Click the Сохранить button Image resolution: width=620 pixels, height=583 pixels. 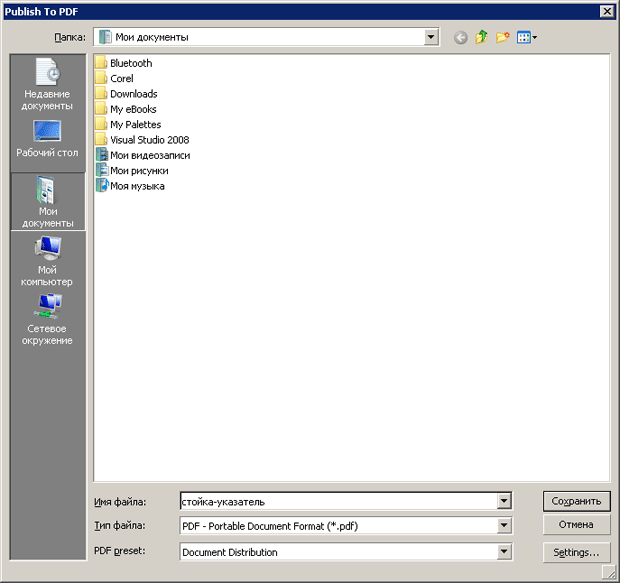pos(576,501)
